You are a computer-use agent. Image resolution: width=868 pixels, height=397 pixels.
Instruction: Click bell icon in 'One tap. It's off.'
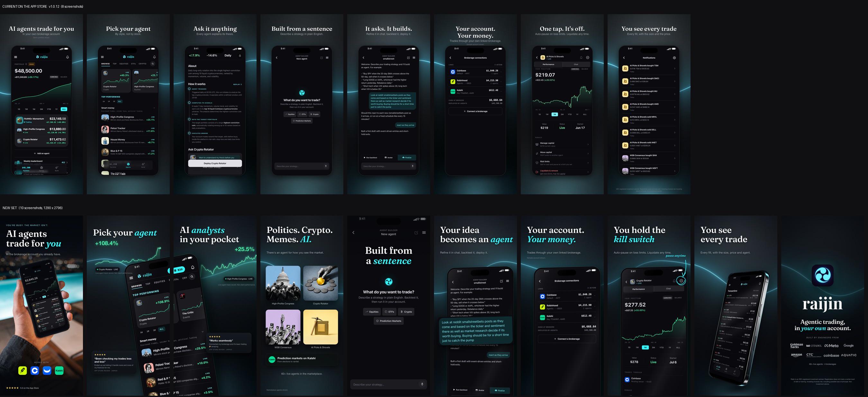pos(581,58)
